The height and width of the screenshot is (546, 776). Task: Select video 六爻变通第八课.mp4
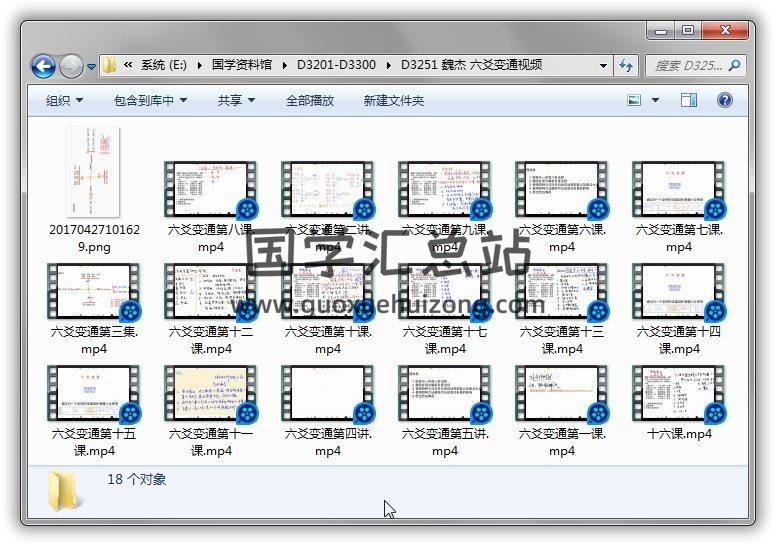tap(211, 207)
